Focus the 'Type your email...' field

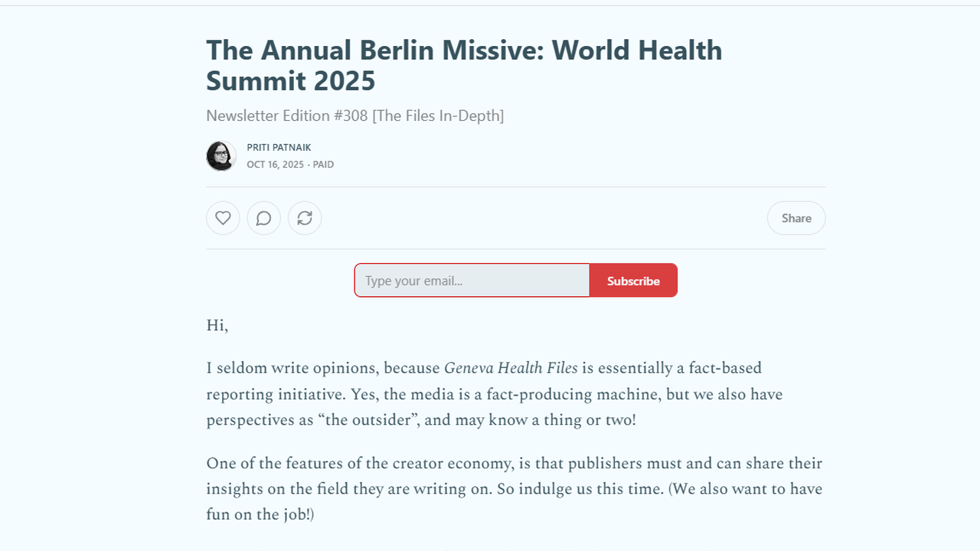point(472,281)
